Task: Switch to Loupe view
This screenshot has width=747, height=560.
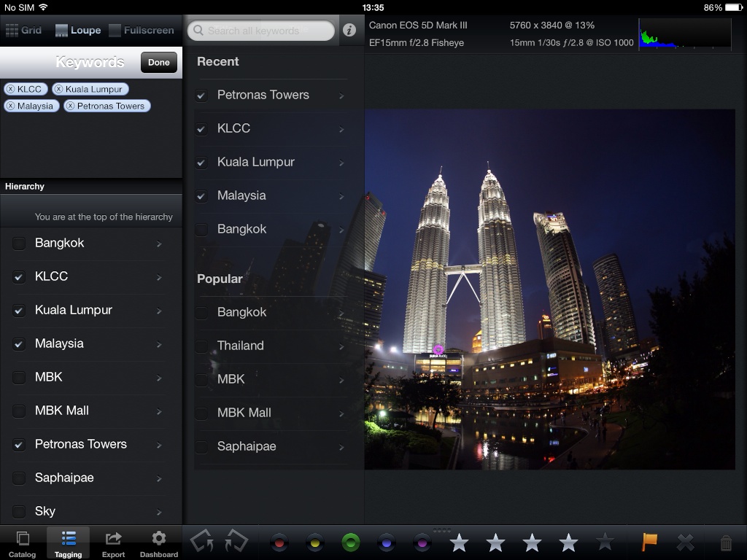Action: coord(78,30)
